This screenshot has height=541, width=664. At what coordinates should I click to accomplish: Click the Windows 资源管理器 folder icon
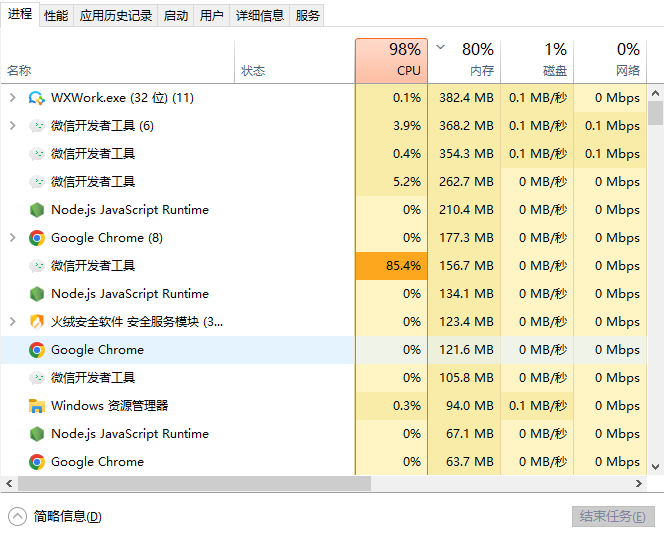[x=37, y=406]
